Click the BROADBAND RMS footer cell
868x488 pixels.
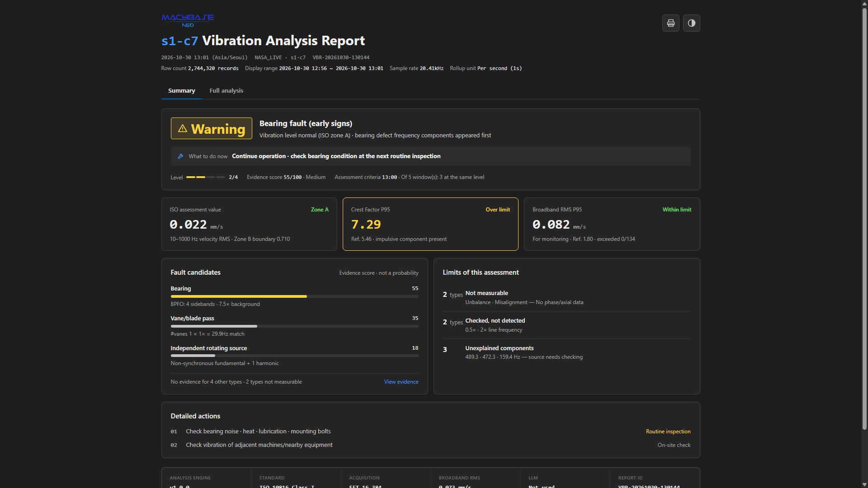(476, 478)
